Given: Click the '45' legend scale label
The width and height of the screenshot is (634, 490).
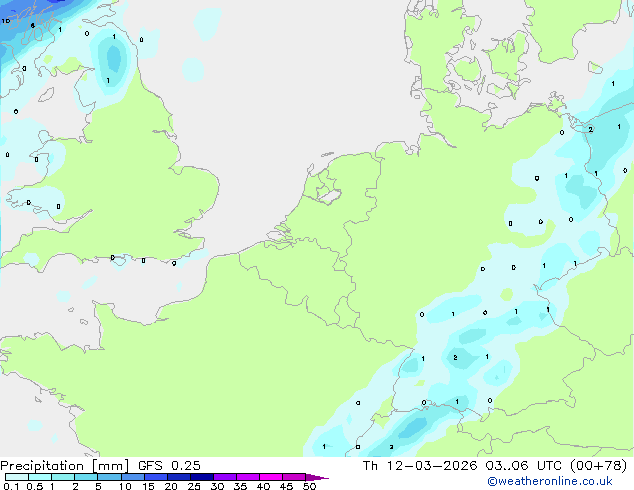Looking at the screenshot, I should coord(286,486).
